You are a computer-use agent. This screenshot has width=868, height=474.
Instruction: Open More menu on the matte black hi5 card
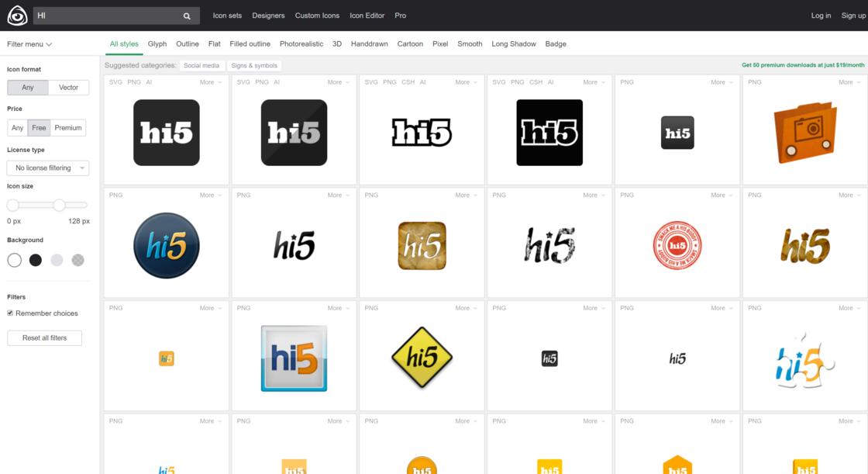(x=211, y=82)
